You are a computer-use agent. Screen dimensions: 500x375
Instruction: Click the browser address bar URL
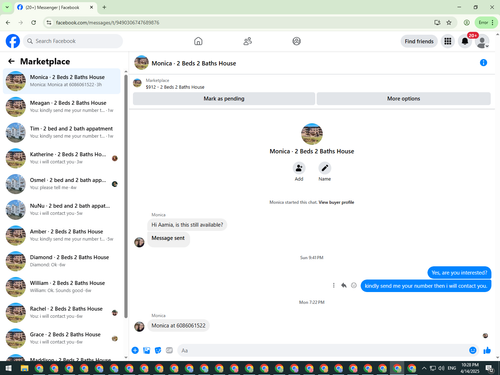tap(107, 23)
